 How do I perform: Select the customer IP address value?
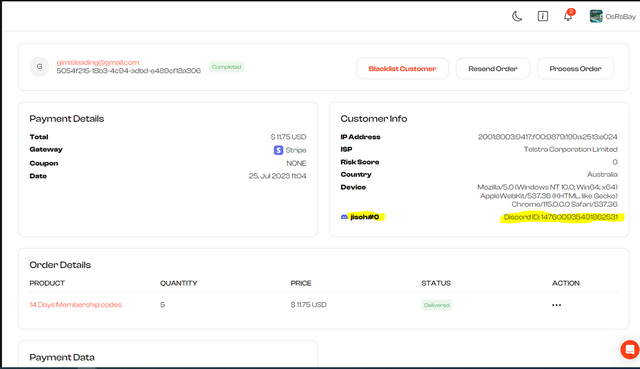click(547, 137)
